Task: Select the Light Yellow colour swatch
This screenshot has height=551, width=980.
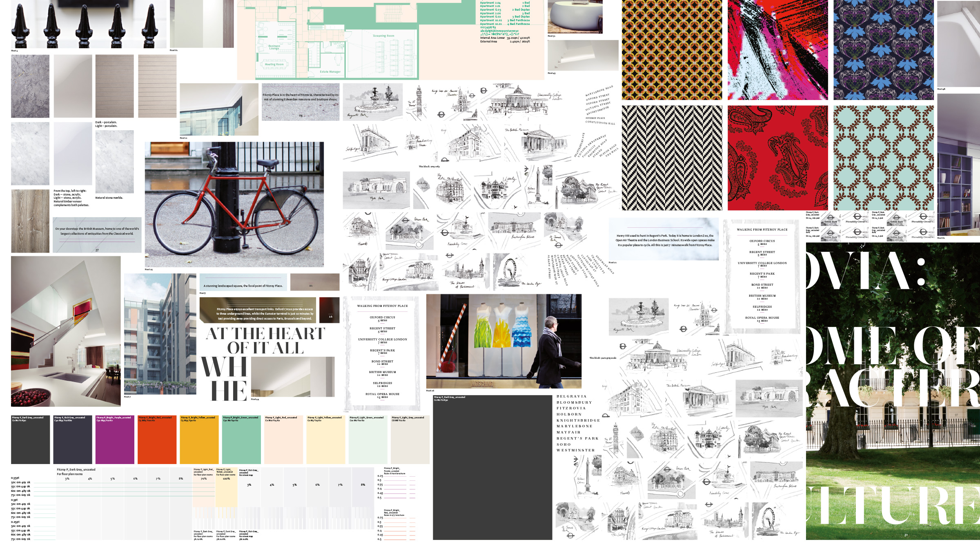Action: click(x=326, y=440)
